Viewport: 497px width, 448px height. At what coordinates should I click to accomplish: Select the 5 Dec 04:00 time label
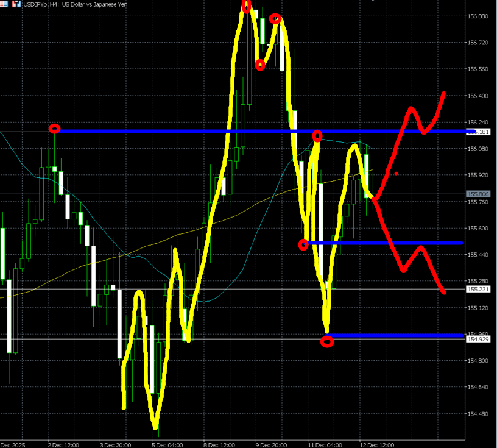(x=167, y=444)
